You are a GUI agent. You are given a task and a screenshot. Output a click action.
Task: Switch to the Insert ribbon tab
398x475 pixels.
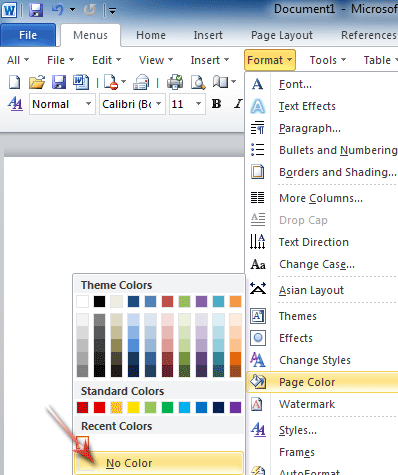(x=208, y=35)
